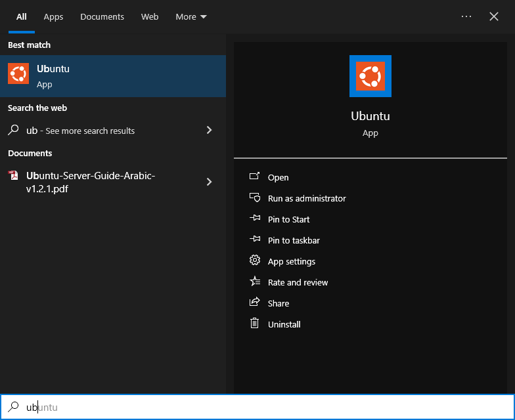Click the 'Search the web' heading
This screenshot has width=515, height=420.
[x=37, y=108]
